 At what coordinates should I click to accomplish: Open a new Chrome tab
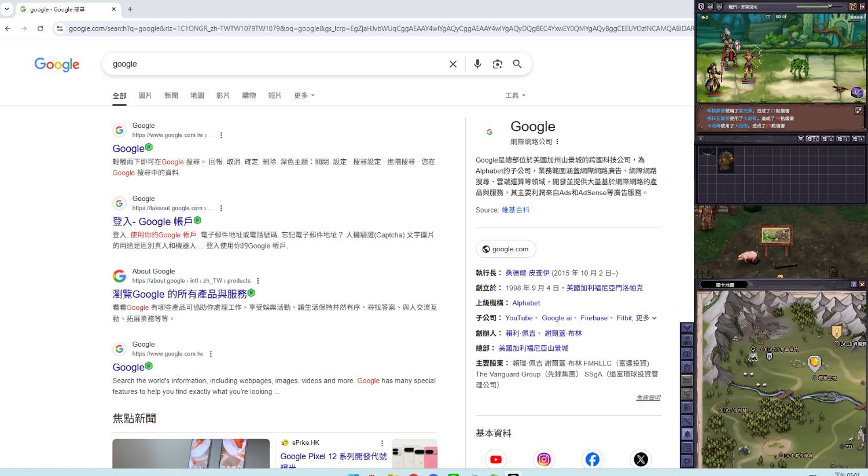(x=130, y=9)
